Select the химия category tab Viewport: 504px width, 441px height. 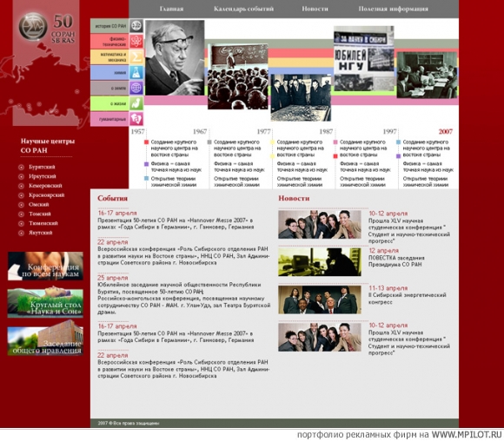(x=109, y=73)
